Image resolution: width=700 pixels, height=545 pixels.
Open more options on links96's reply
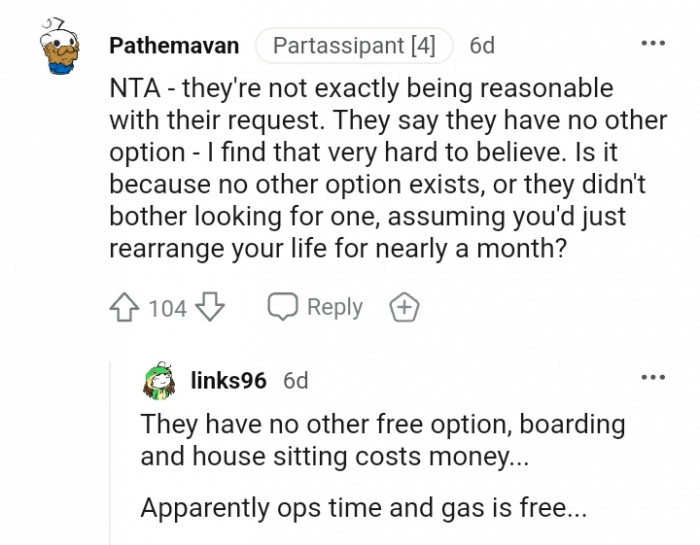(x=653, y=378)
